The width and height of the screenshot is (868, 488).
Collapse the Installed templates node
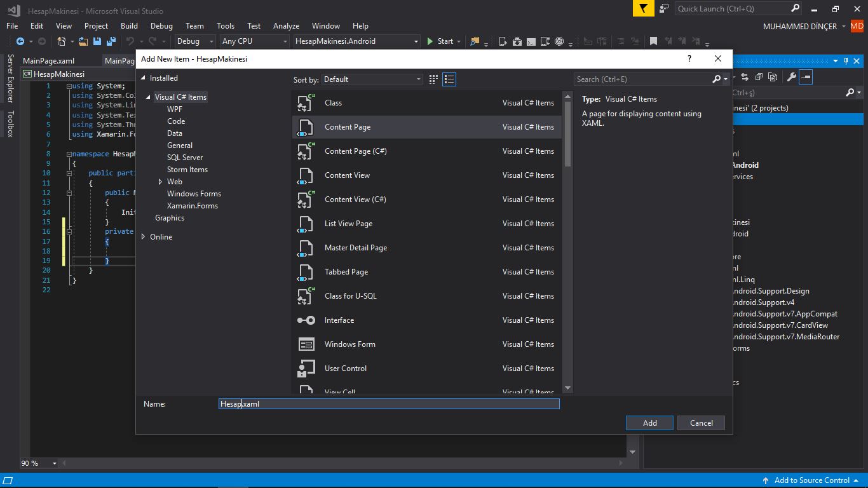(144, 78)
